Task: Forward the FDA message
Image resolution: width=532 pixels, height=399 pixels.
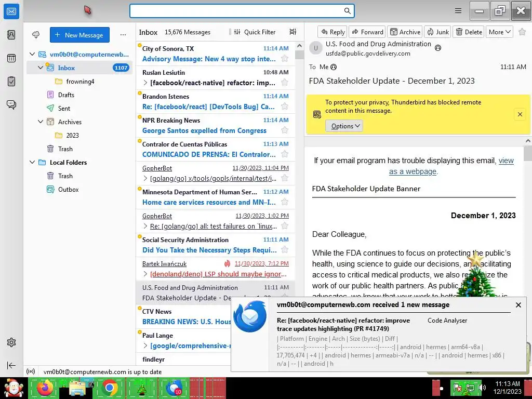Action: click(x=367, y=32)
